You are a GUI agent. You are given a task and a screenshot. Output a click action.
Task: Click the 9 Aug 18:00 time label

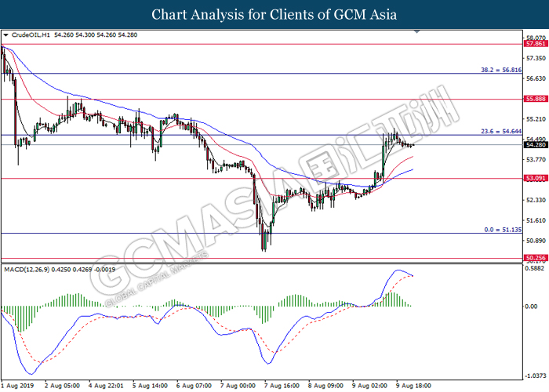[414, 386]
